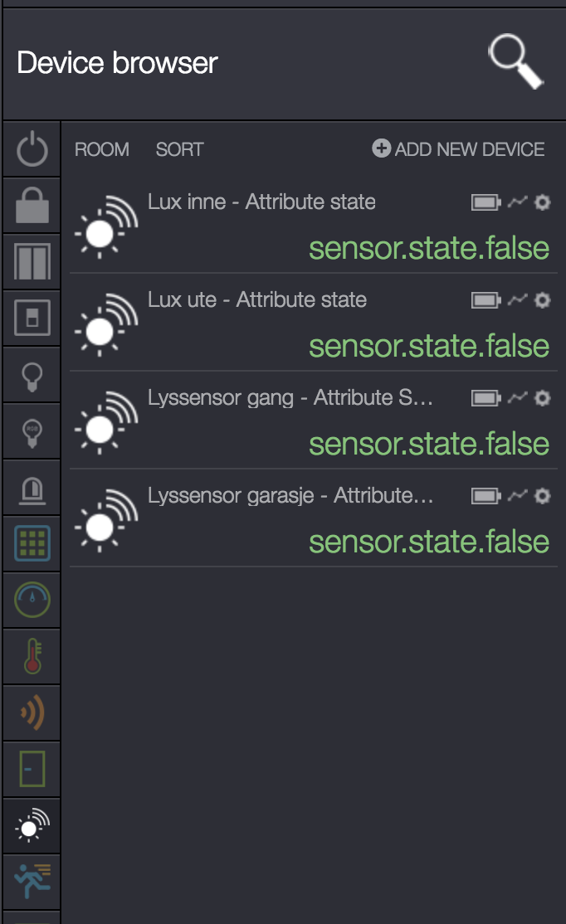The height and width of the screenshot is (924, 566).
Task: Select the thermometer temperature sensor category
Action: pos(32,656)
